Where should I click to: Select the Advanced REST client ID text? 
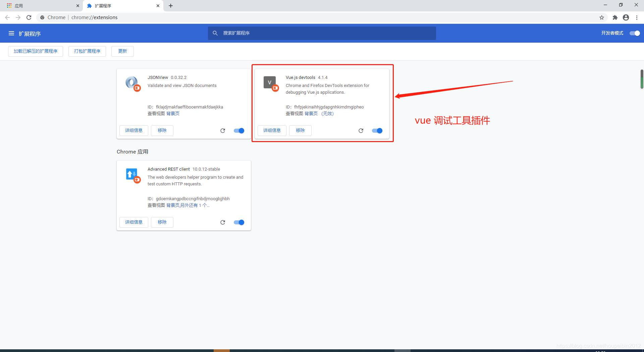click(189, 199)
